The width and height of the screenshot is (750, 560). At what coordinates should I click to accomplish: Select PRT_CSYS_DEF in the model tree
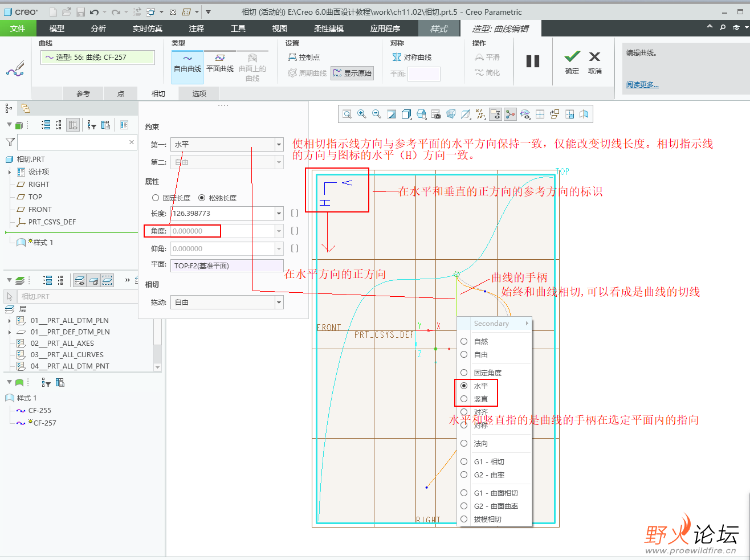point(52,222)
